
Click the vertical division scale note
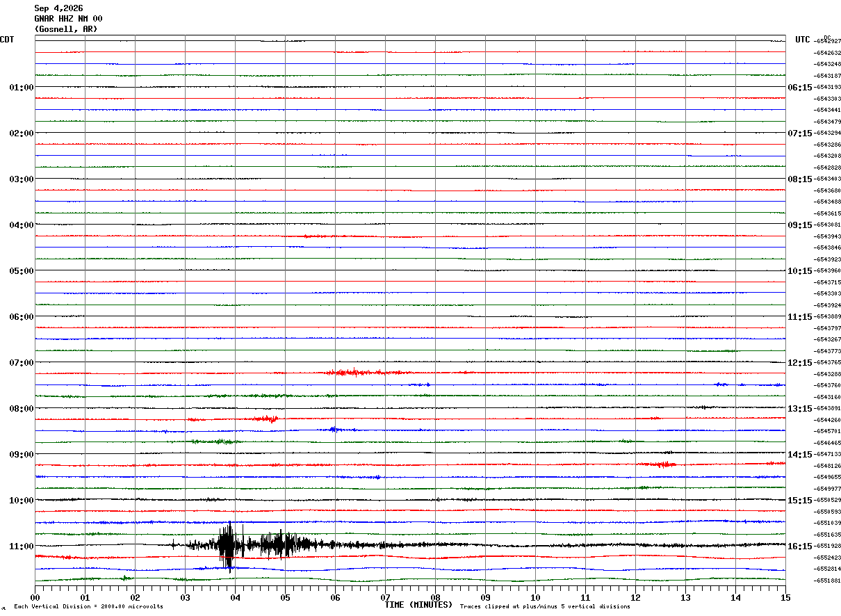[88, 607]
